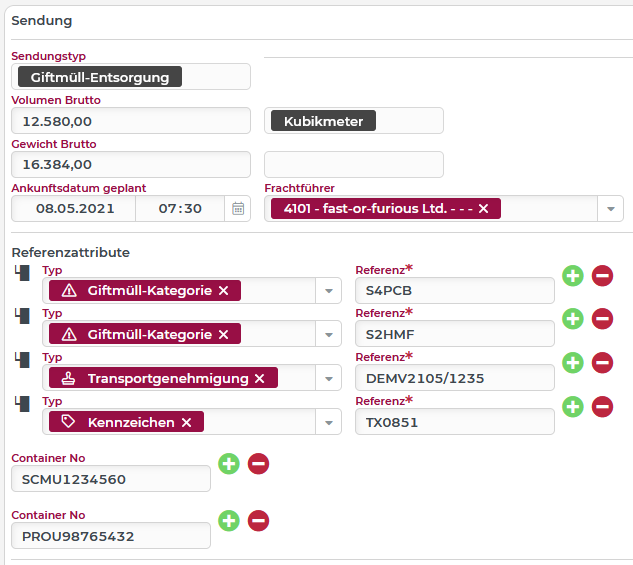Image resolution: width=633 pixels, height=565 pixels.
Task: Open Typ dropdown of Kennzeichen row
Action: 329,422
